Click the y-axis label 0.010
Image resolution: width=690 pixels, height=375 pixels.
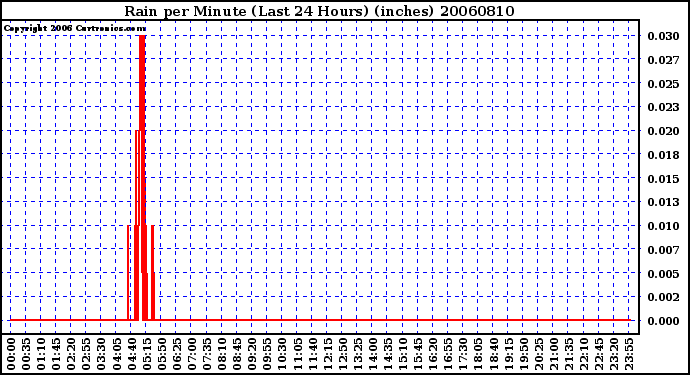663,226
